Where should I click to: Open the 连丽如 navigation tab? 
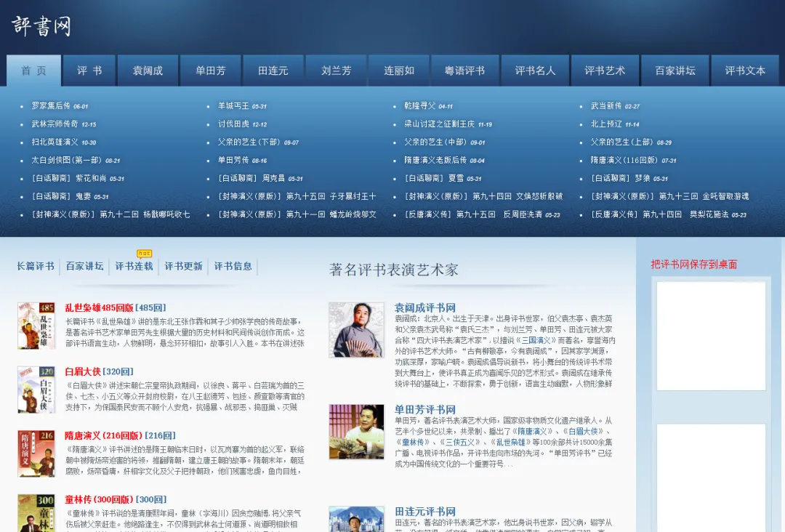tap(398, 70)
